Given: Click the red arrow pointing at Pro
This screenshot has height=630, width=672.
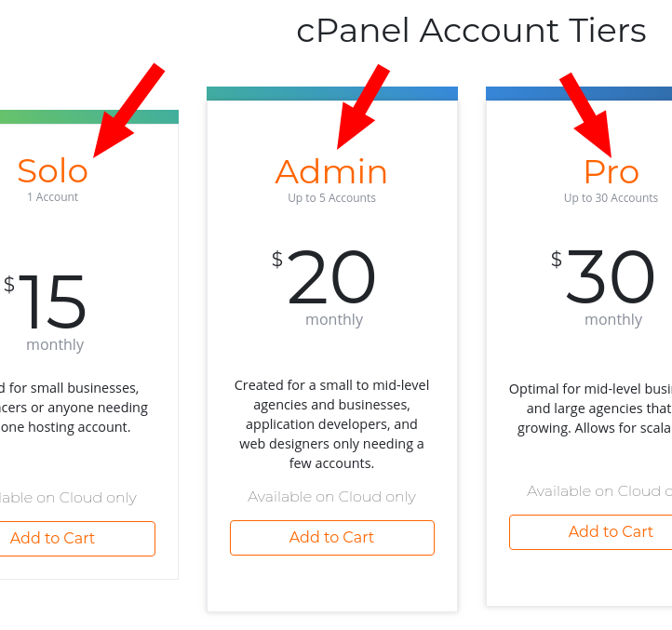Looking at the screenshot, I should (585, 114).
